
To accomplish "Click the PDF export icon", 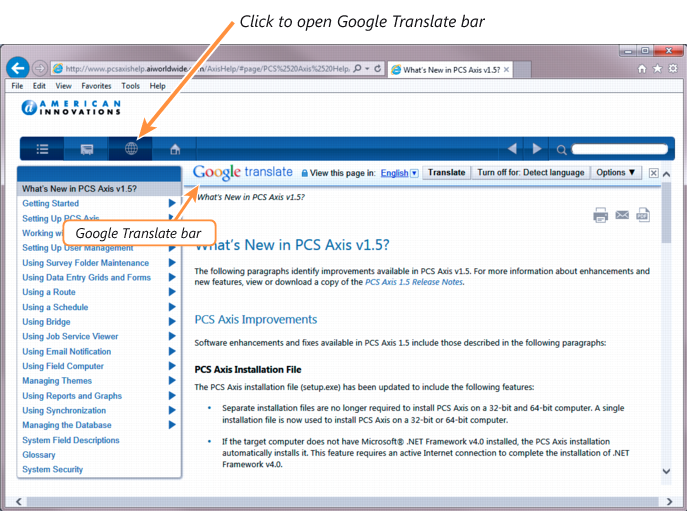I will pyautogui.click(x=643, y=215).
